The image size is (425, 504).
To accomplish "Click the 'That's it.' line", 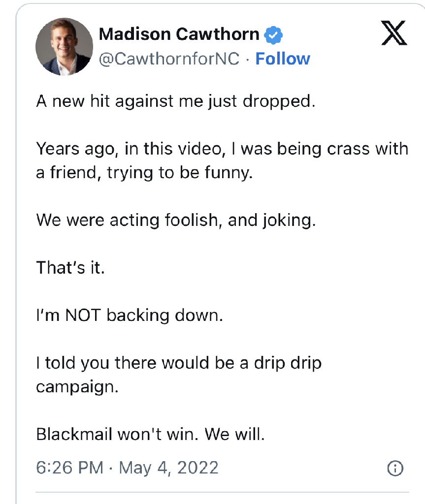I will point(70,267).
